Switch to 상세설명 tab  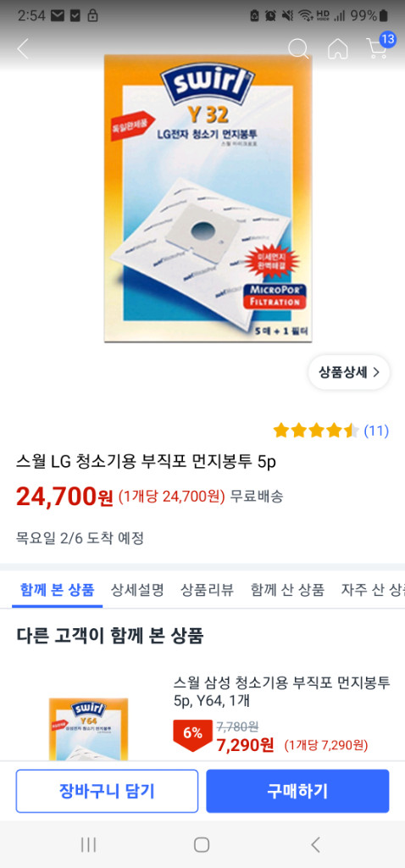point(137,590)
